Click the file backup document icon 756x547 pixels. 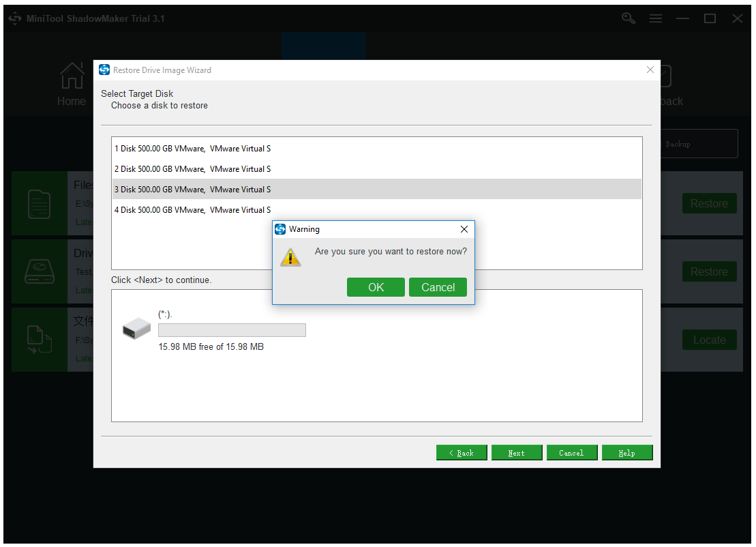tap(39, 204)
